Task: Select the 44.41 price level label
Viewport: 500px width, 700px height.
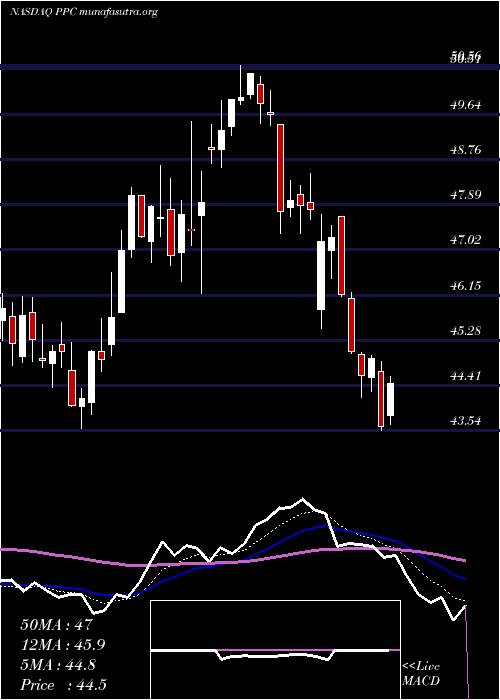Action: pyautogui.click(x=466, y=376)
